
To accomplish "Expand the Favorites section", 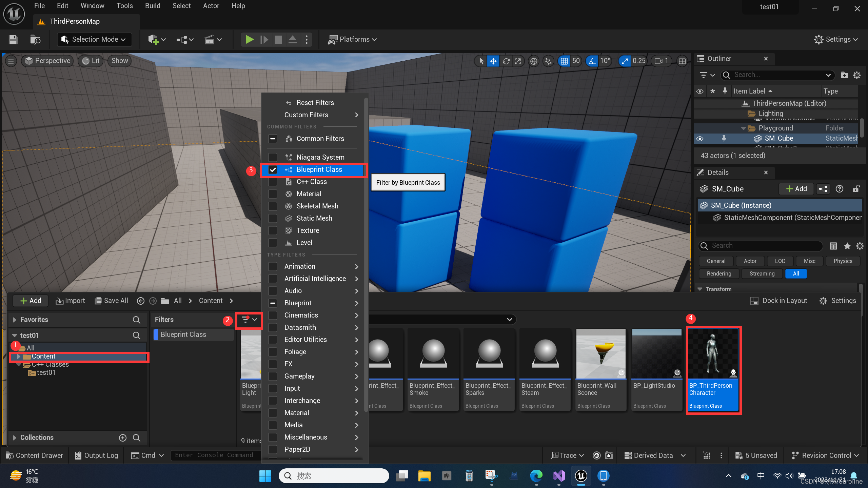I will point(14,320).
